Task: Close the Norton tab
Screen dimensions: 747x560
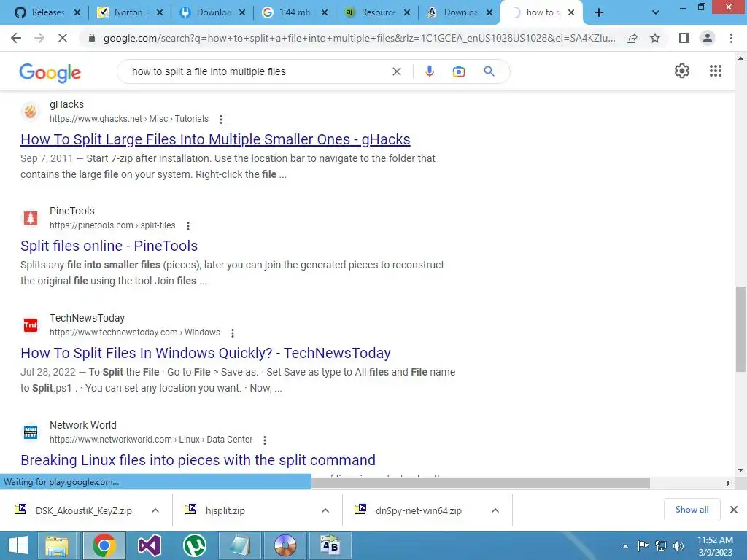Action: click(x=160, y=13)
